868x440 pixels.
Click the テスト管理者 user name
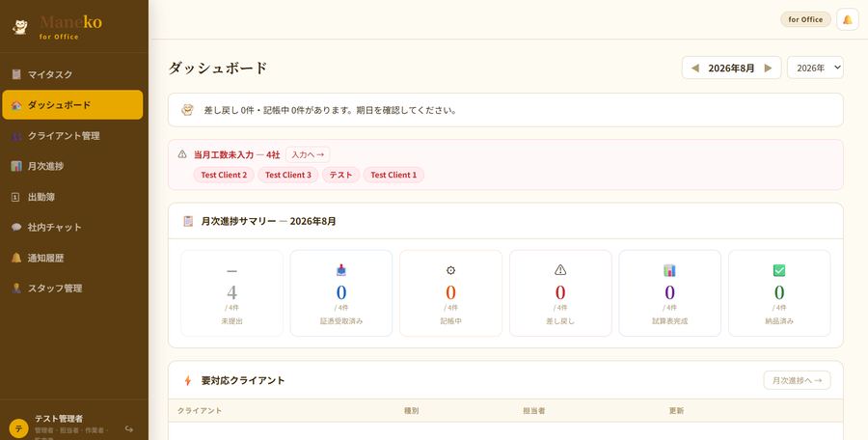tap(59, 419)
